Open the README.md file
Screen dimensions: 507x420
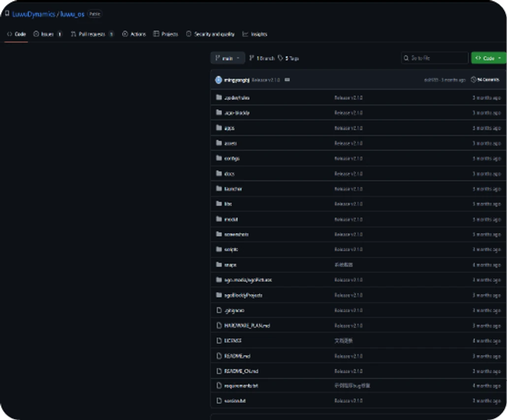point(237,356)
